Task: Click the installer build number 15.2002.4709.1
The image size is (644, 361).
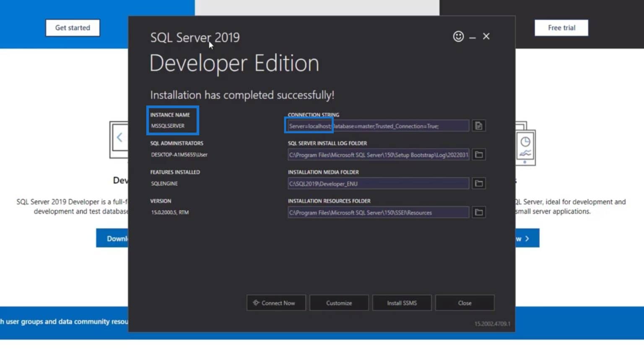Action: tap(492, 324)
